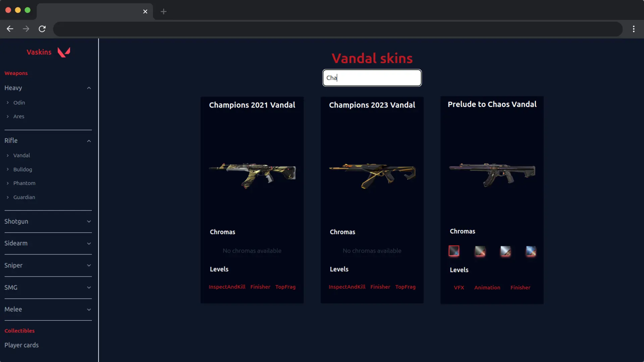Open the browser three-dot menu
This screenshot has width=644, height=362.
634,29
